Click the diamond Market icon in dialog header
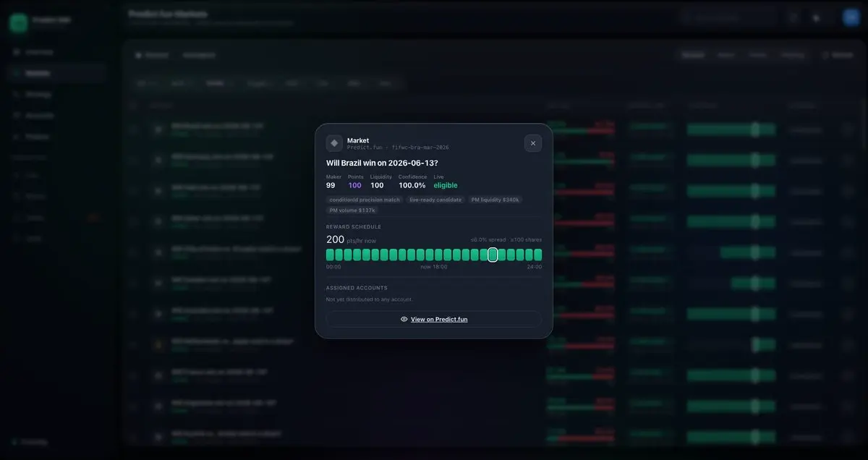 (334, 143)
